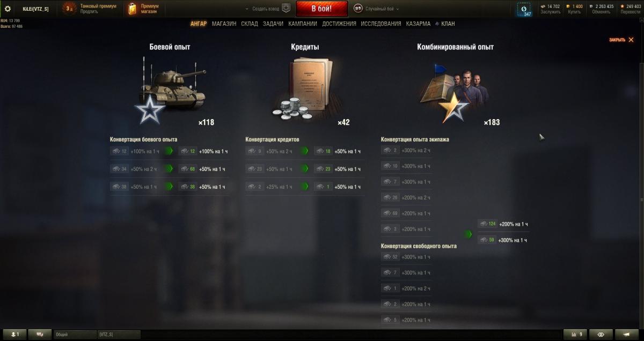644x341 pixels.
Task: Start battle with В бой! button
Action: pos(321,9)
